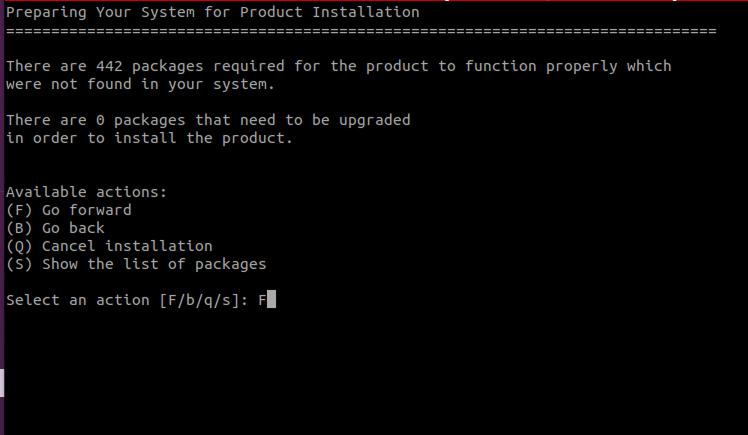Click the "Preparing Your System" heading line
Screen dimensions: 748x435
[x=213, y=13]
